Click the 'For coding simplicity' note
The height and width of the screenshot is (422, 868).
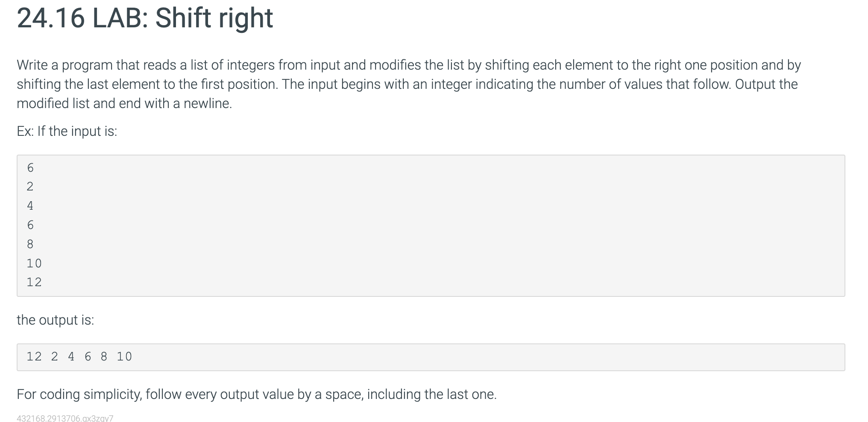point(257,394)
